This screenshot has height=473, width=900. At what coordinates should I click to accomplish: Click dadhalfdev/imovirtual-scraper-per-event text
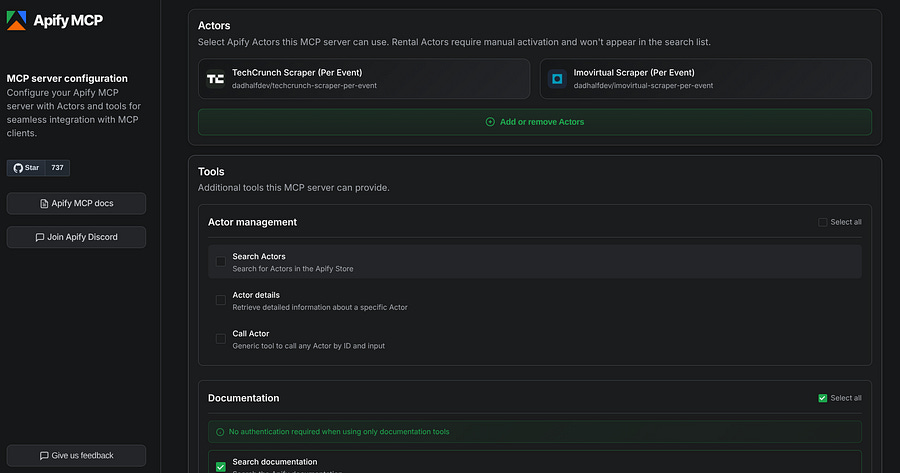(643, 86)
